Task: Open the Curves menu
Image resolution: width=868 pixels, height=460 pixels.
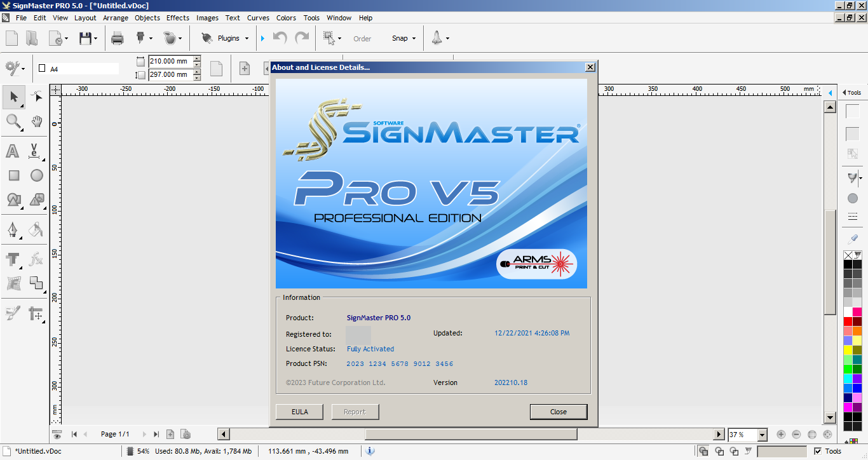Action: click(x=258, y=18)
